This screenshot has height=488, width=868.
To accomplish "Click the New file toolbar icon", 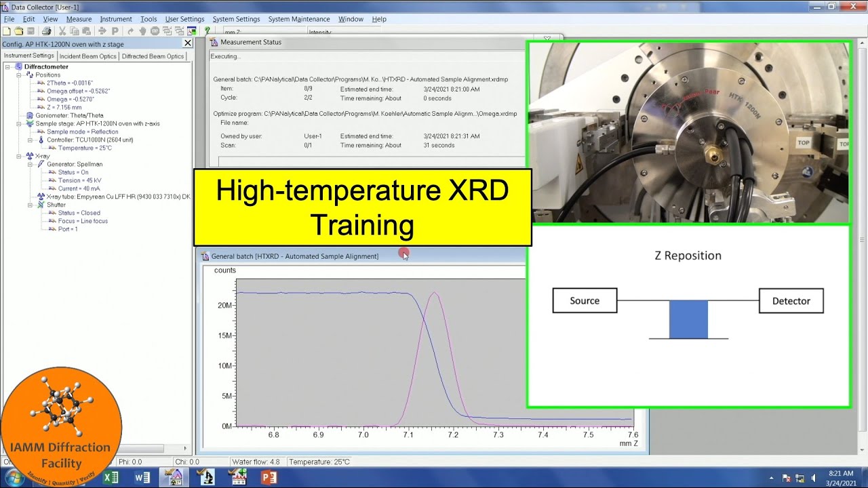I will coord(6,30).
